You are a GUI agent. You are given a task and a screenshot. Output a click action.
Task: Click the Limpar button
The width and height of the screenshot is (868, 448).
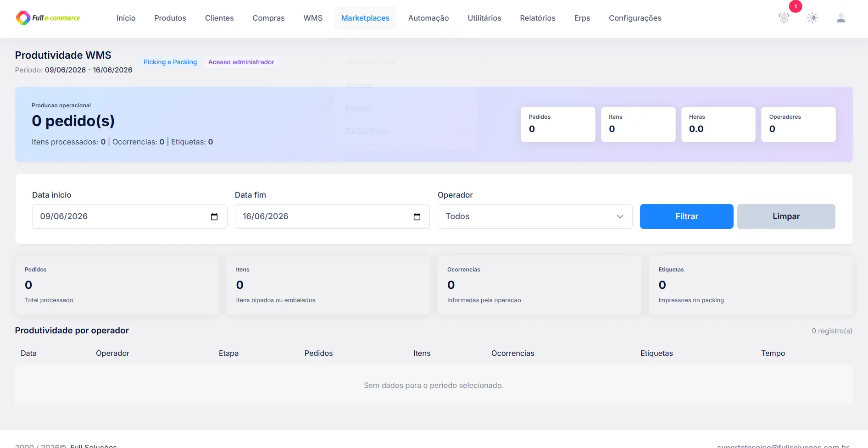click(786, 216)
